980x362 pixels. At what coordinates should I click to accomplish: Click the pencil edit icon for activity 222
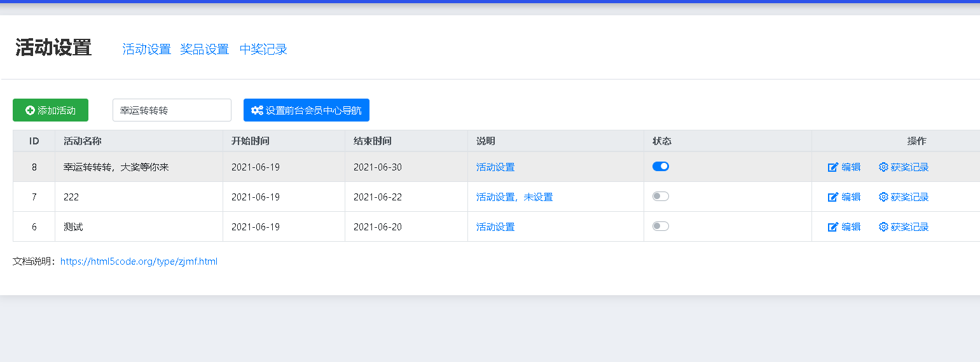point(833,197)
